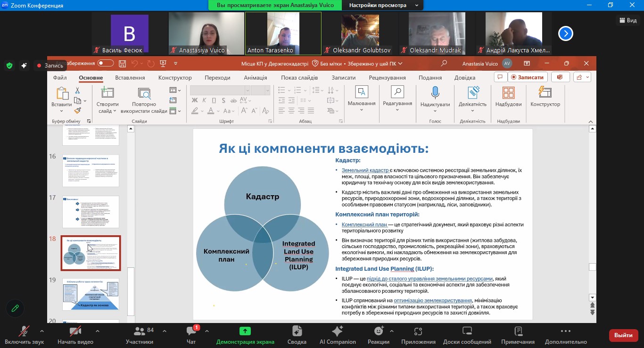Unmute with the microphone toggle
Viewport: 644px width, 348px height.
24,331
